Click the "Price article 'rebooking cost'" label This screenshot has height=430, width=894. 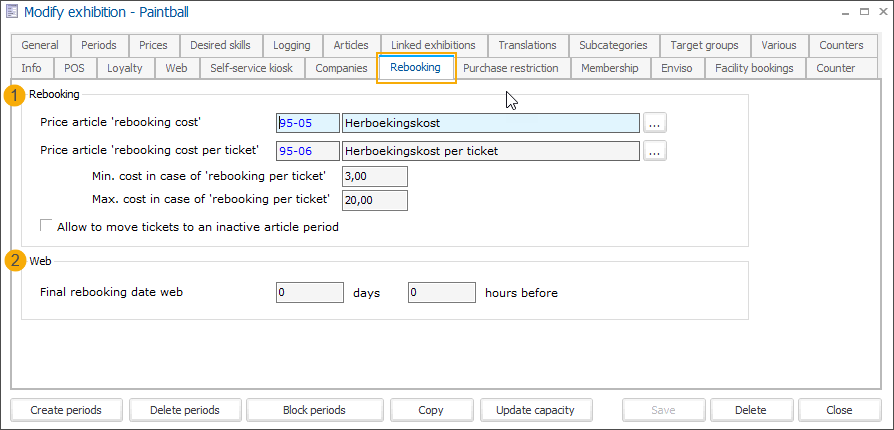121,121
